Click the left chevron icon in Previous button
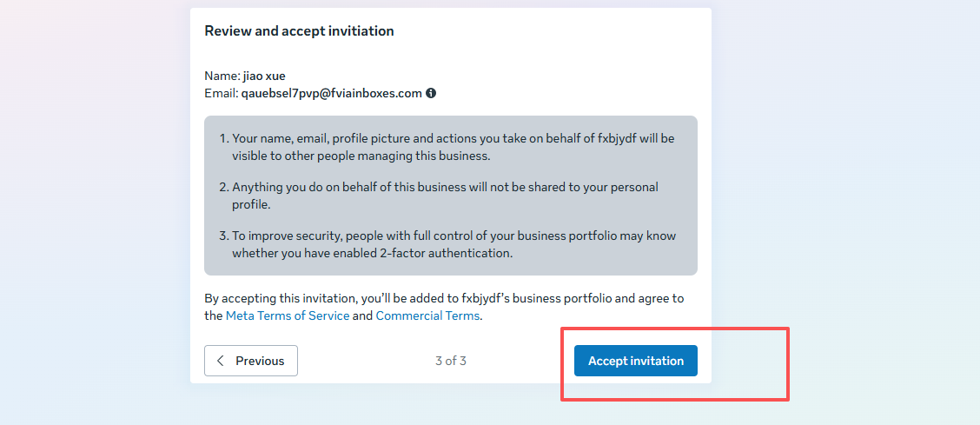980x425 pixels. pos(221,361)
